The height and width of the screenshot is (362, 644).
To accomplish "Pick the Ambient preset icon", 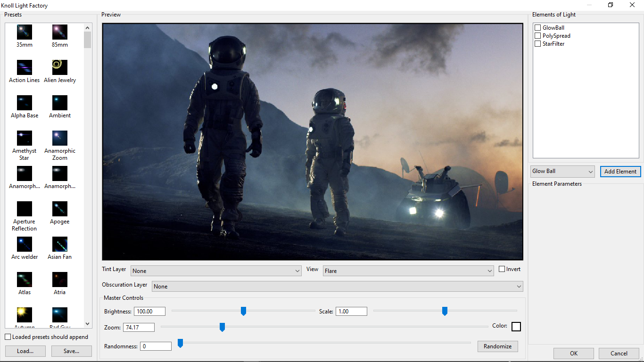I will coord(60,103).
